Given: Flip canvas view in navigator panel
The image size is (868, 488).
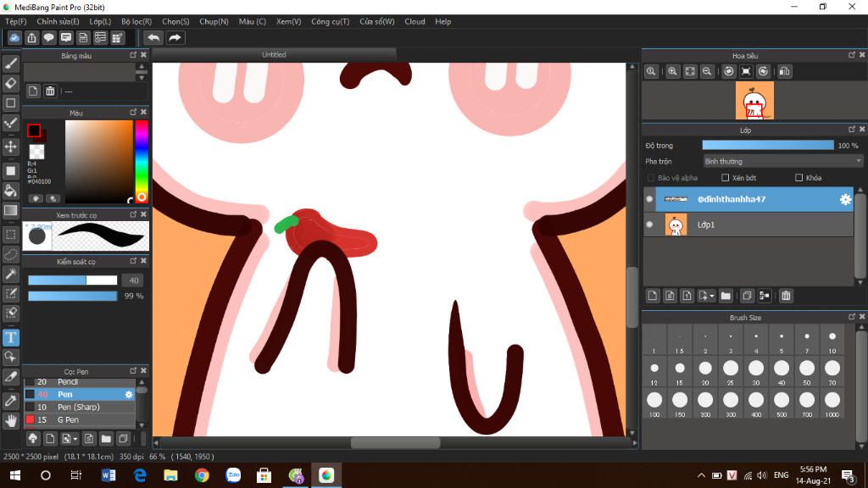Looking at the screenshot, I should 784,71.
